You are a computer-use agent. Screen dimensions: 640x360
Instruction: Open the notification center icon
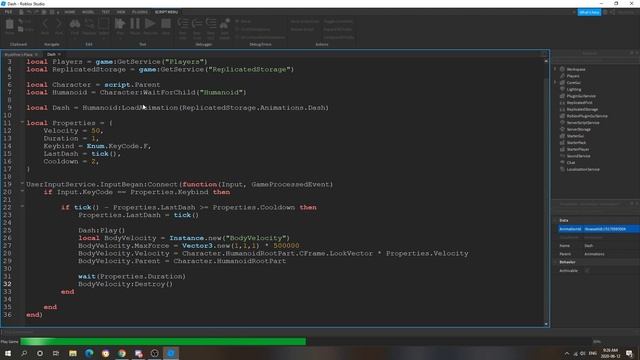click(629, 353)
